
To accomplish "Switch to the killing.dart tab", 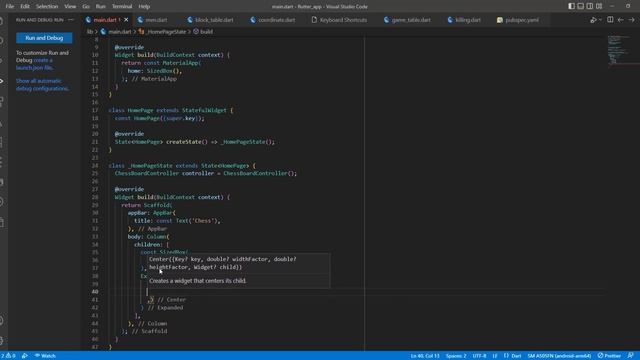I will coord(464,20).
